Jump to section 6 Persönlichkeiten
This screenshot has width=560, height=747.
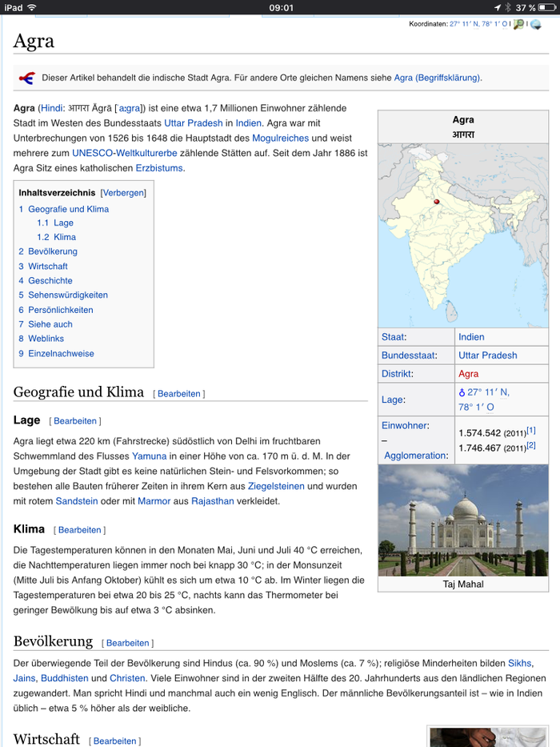coord(56,310)
